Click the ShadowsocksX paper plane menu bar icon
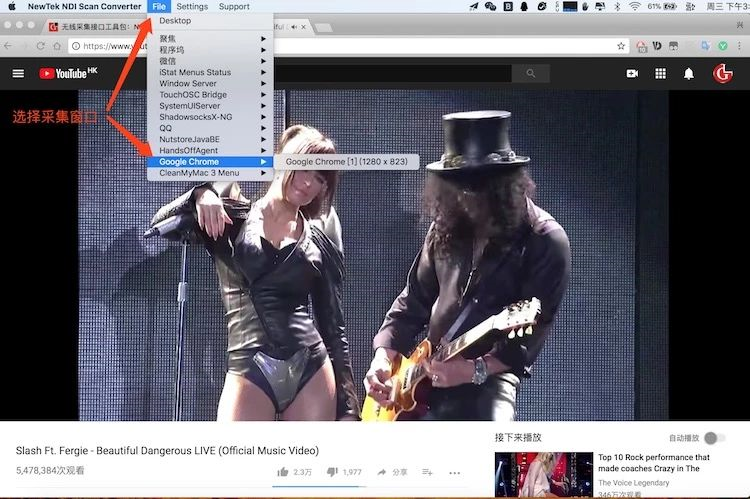This screenshot has width=750, height=499. point(474,6)
